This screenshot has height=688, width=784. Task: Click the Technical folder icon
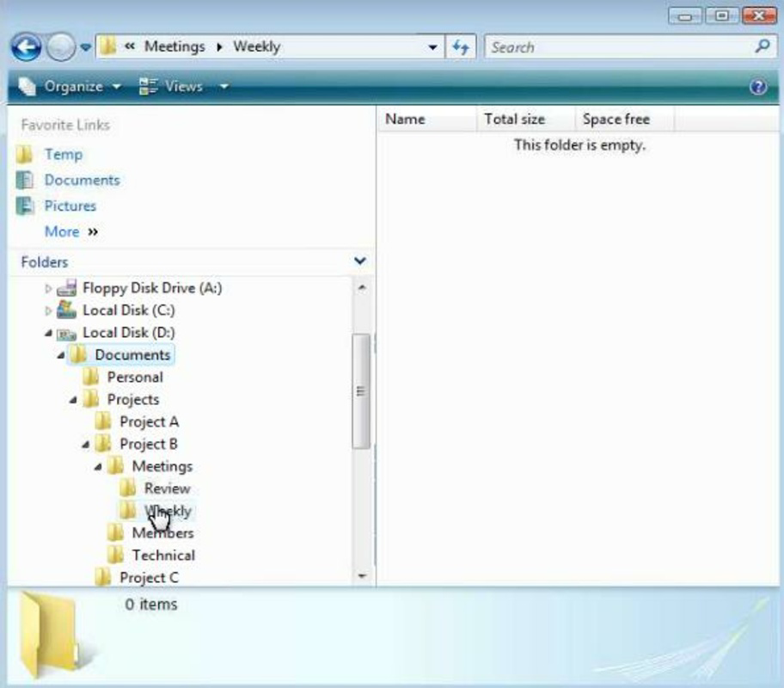click(x=115, y=555)
